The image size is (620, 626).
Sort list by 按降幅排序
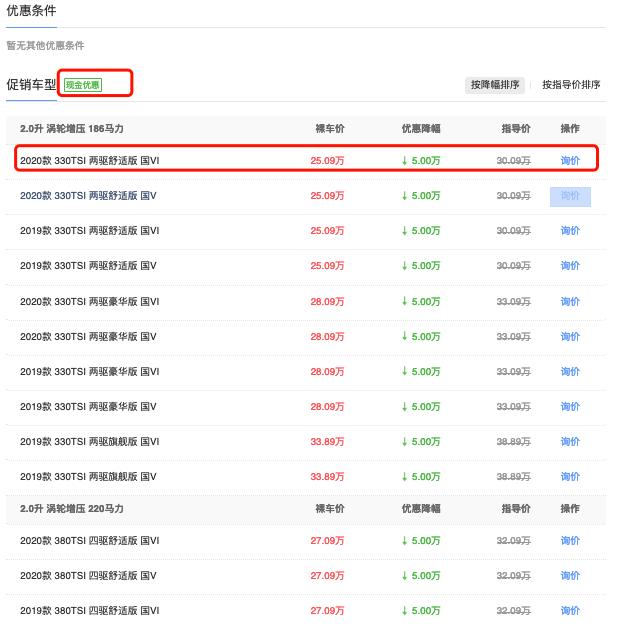495,85
